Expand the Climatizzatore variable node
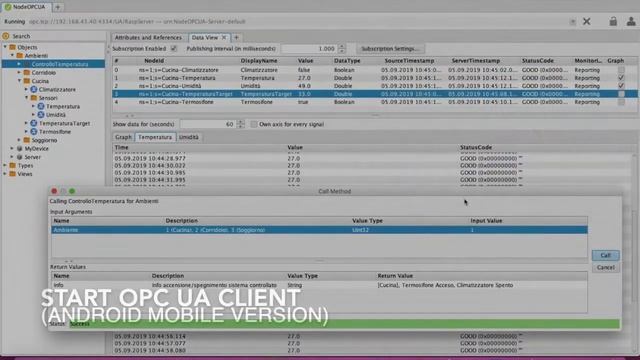The width and height of the screenshot is (640, 360). [x=27, y=89]
